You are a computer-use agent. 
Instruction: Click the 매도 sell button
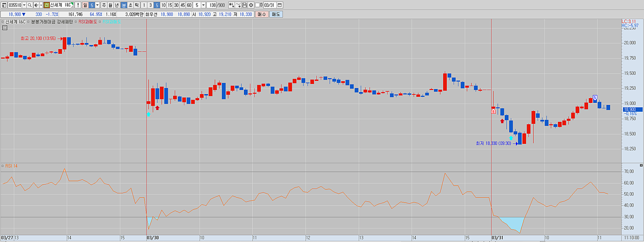(276, 14)
